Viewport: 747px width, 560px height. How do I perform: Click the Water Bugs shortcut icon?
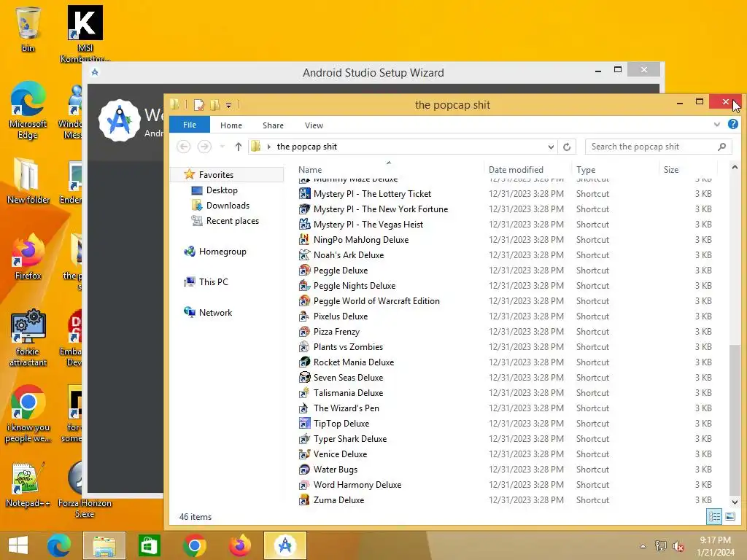click(304, 470)
